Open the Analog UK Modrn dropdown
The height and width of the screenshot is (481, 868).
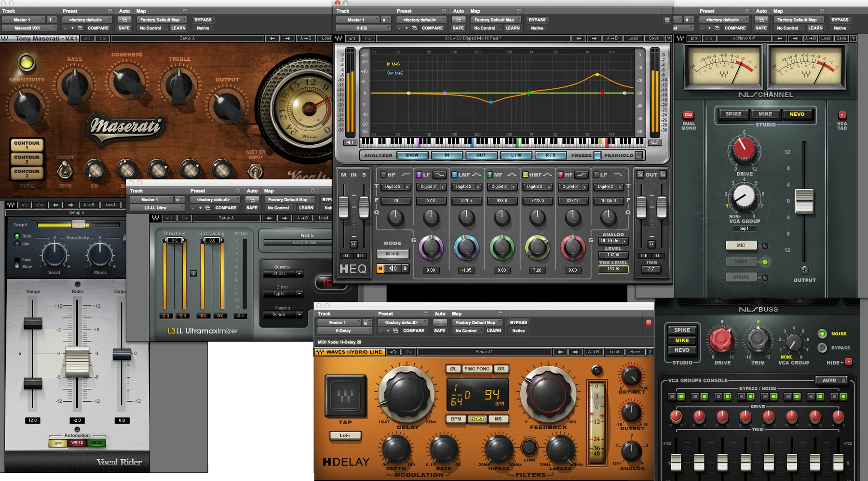pos(613,241)
